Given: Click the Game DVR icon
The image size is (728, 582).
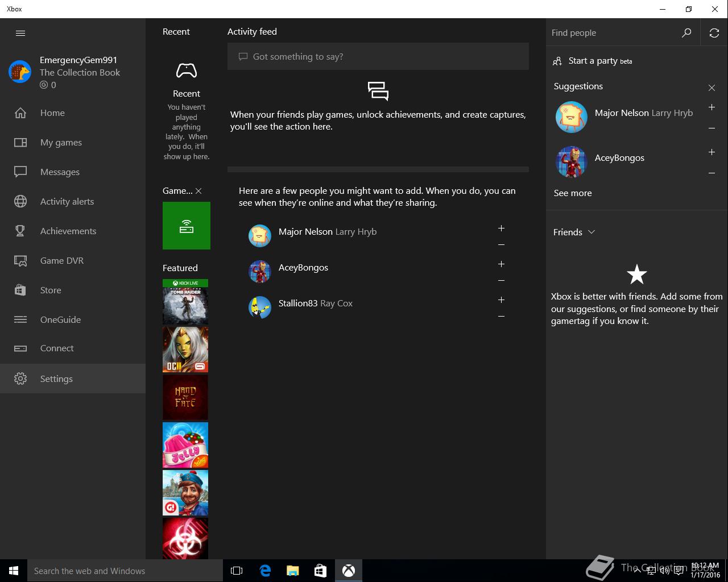Looking at the screenshot, I should click(x=20, y=260).
